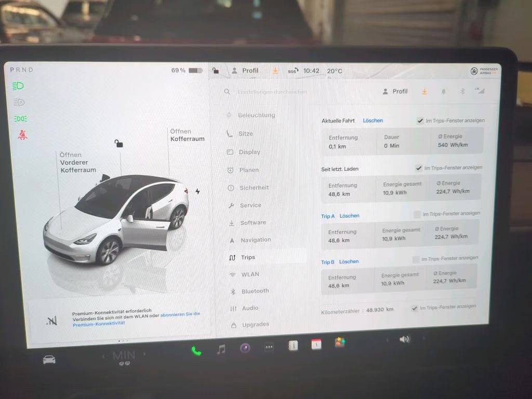Tap Löschen next to Trip B

349,262
